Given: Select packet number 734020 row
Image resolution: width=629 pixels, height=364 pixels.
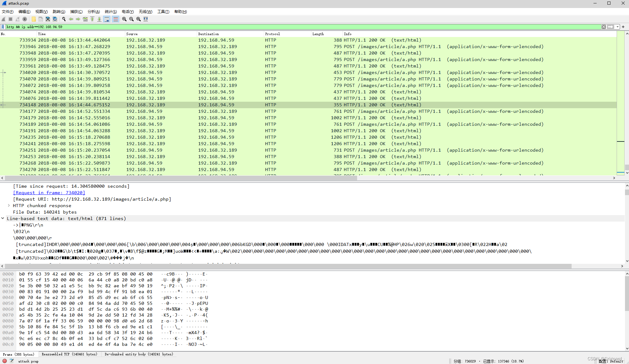Looking at the screenshot, I should (308, 72).
